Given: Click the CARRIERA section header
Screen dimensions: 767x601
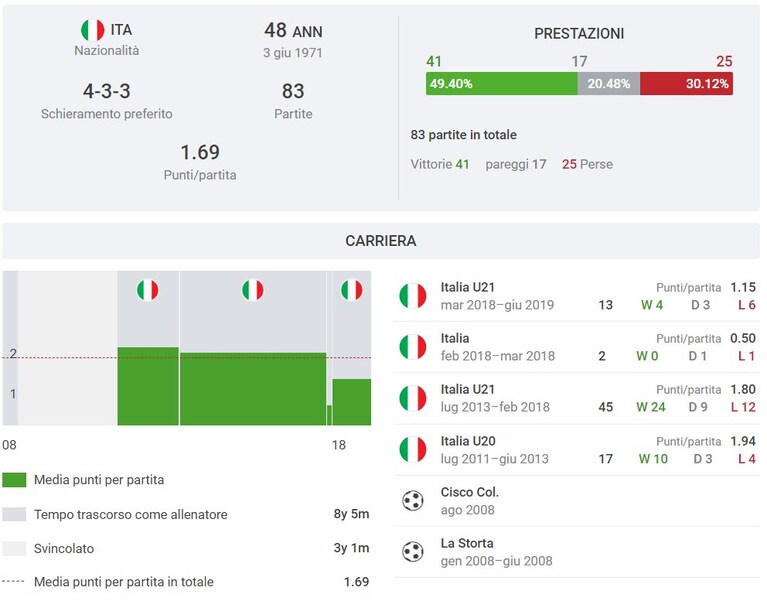Looking at the screenshot, I should tap(381, 241).
